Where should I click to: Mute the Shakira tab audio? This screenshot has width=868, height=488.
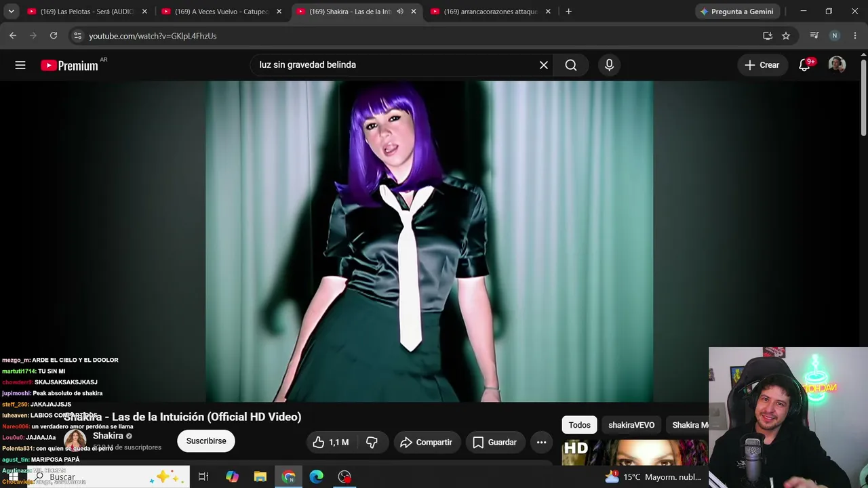coord(400,12)
